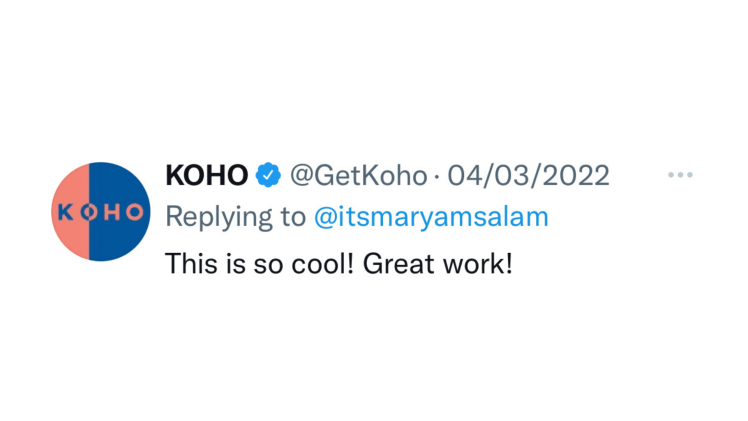Click the dot separator before the date
The width and height of the screenshot is (748, 421).
[x=437, y=177]
